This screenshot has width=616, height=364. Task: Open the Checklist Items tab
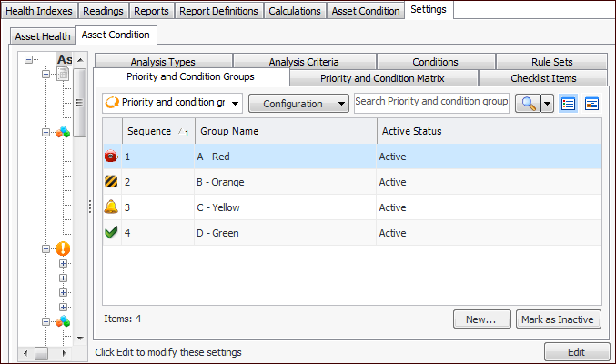[543, 78]
